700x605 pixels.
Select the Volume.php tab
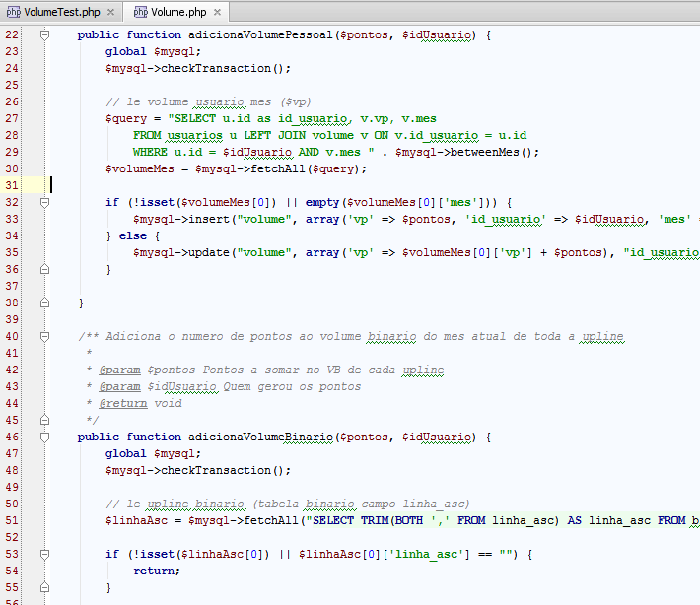pyautogui.click(x=175, y=12)
